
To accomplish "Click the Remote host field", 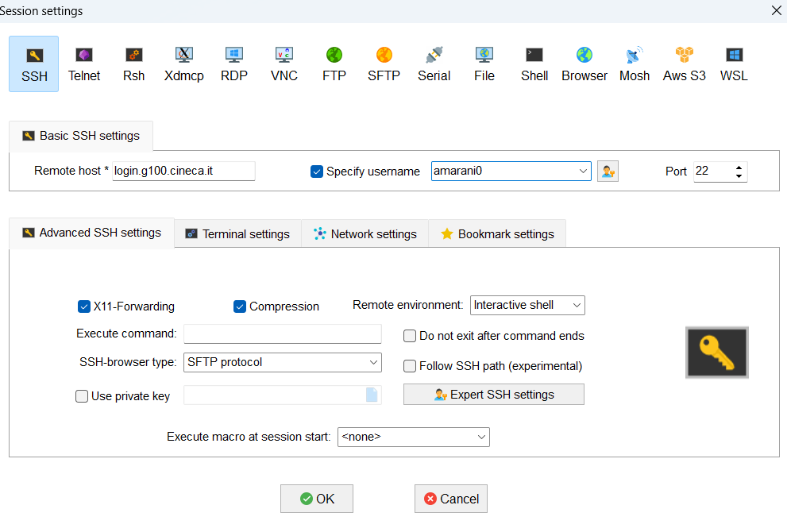I will pyautogui.click(x=183, y=172).
